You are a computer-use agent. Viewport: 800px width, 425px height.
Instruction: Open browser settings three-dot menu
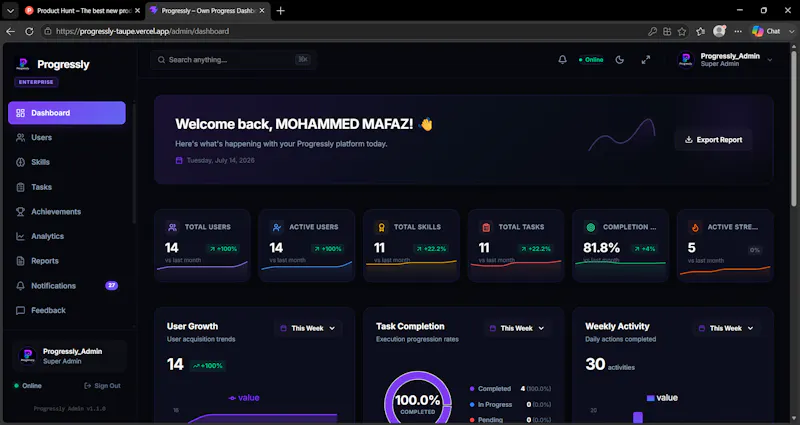(x=738, y=32)
